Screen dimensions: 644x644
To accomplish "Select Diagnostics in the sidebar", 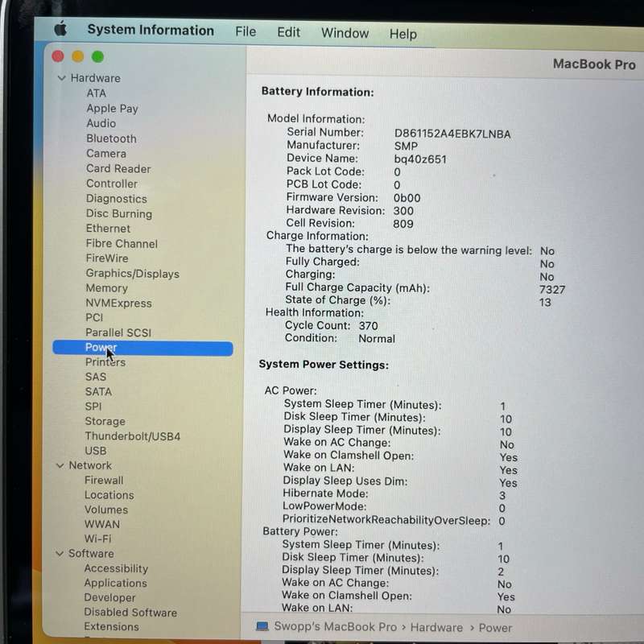I will [116, 199].
